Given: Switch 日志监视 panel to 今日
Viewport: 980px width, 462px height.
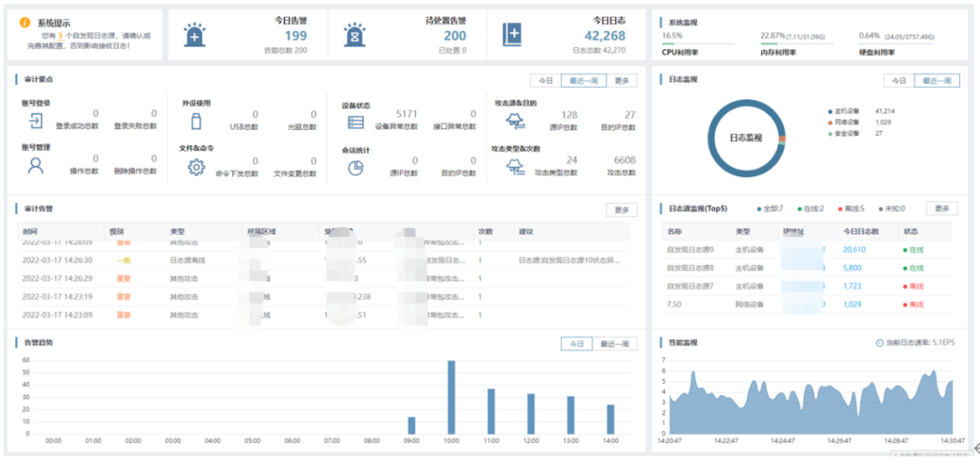Looking at the screenshot, I should (898, 81).
